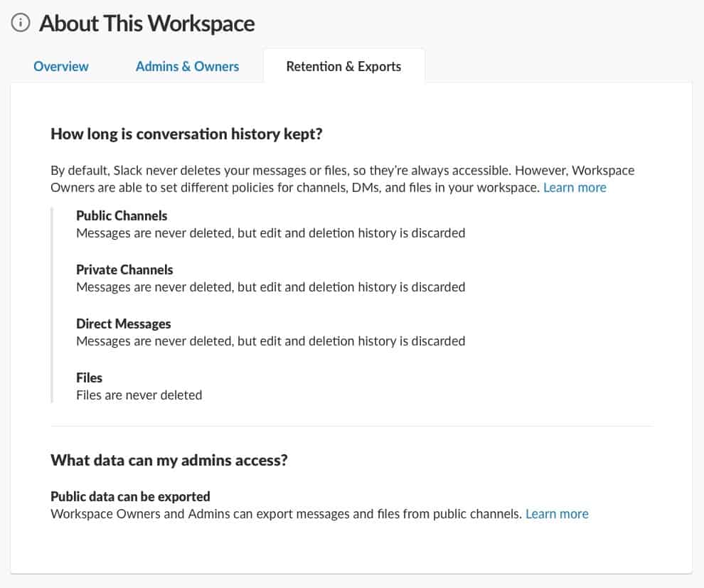Open Learn more link about retention policies

pos(575,188)
